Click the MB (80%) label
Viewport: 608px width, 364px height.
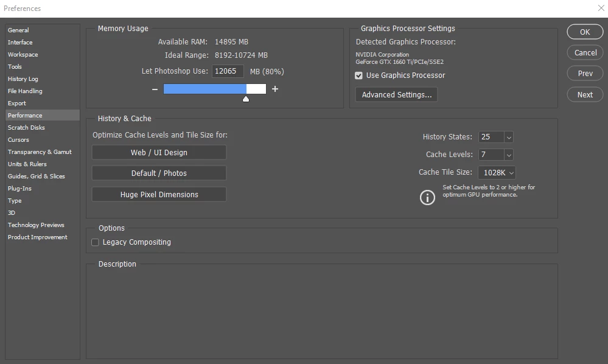[x=267, y=72]
